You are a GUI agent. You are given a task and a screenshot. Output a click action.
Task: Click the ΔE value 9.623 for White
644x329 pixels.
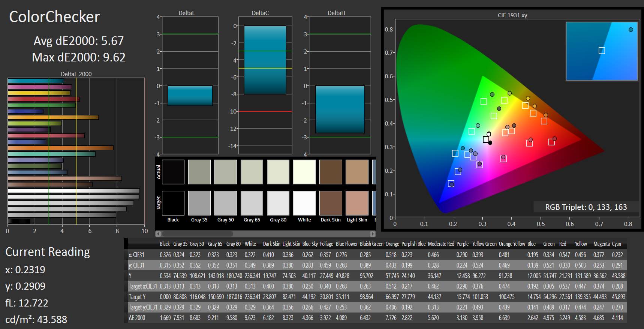point(250,318)
